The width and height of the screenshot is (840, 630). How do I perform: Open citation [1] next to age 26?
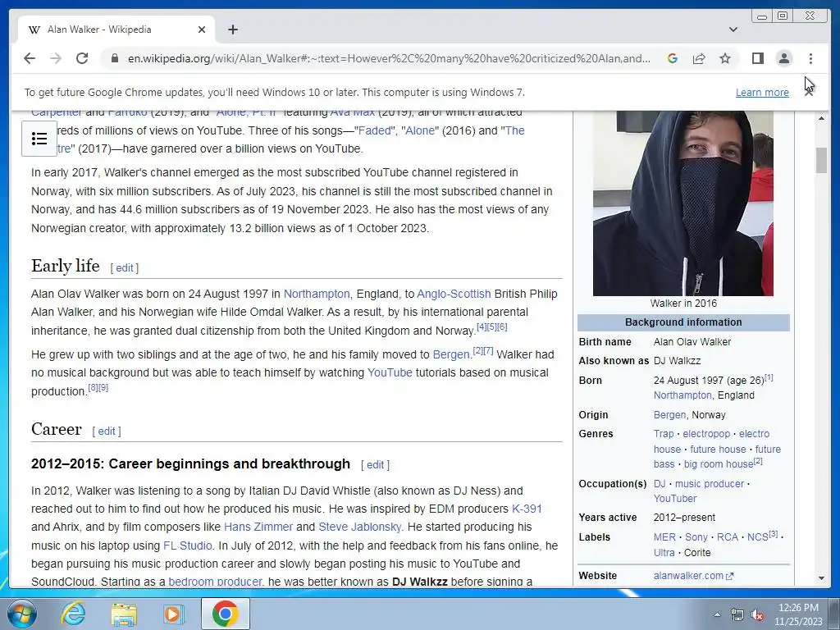(769, 377)
